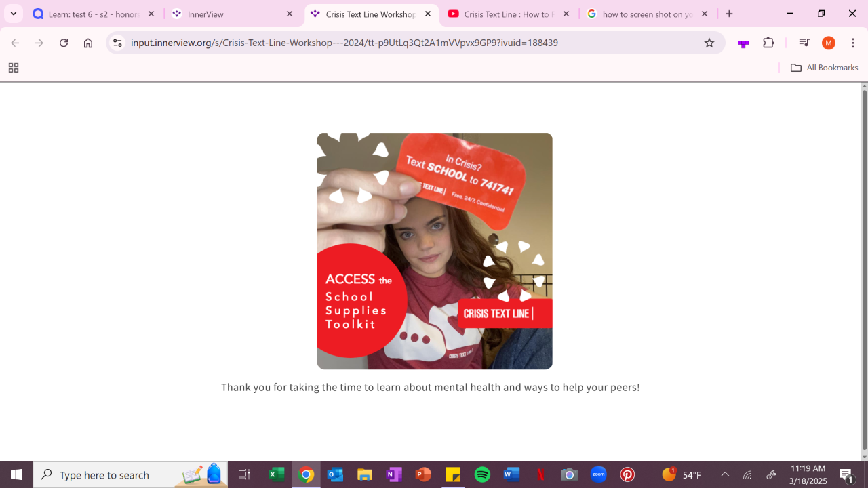This screenshot has width=868, height=488.
Task: Open Outlook from the taskbar
Action: pos(336,474)
